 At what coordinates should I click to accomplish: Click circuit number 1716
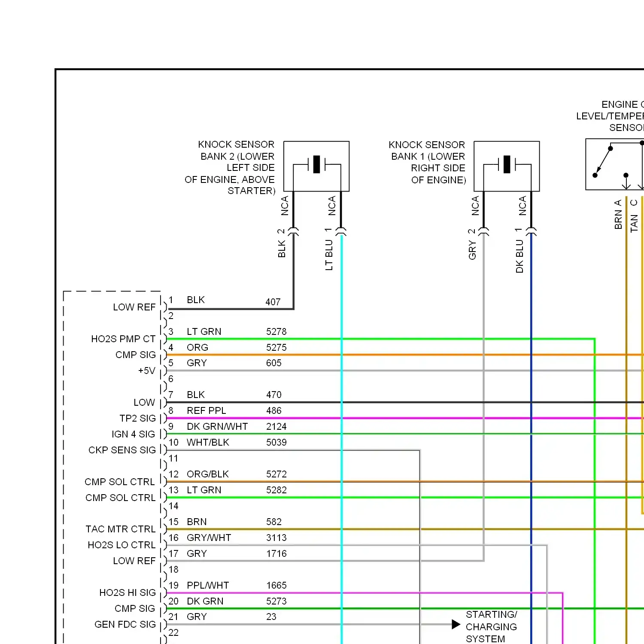point(276,554)
